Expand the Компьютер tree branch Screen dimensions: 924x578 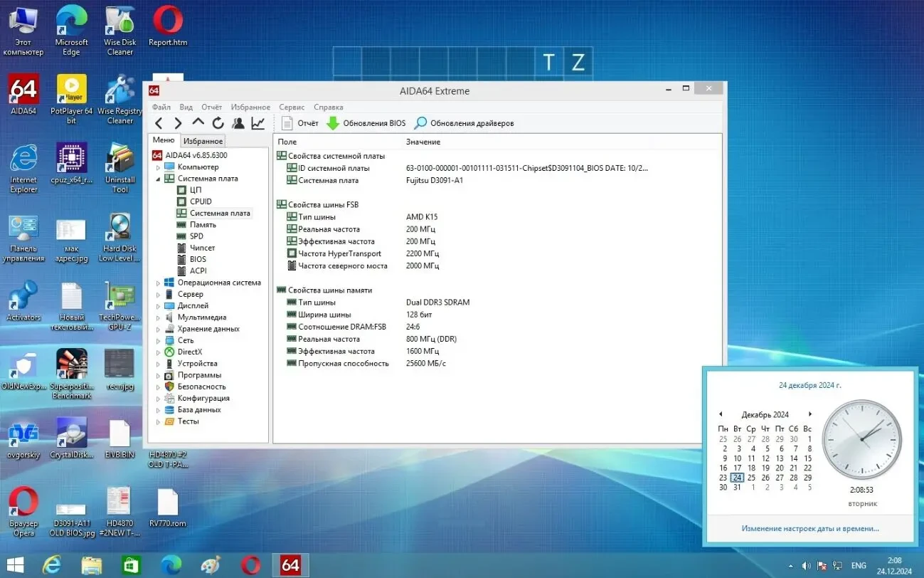pos(157,167)
